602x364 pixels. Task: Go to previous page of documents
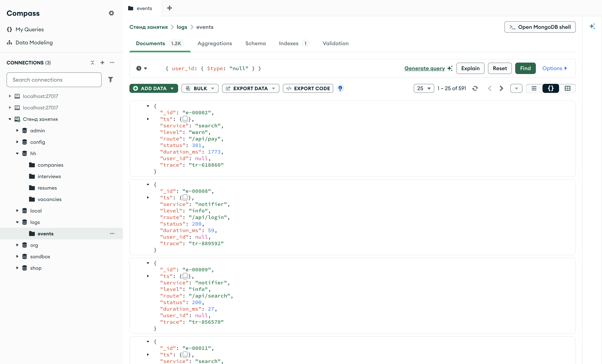click(490, 88)
